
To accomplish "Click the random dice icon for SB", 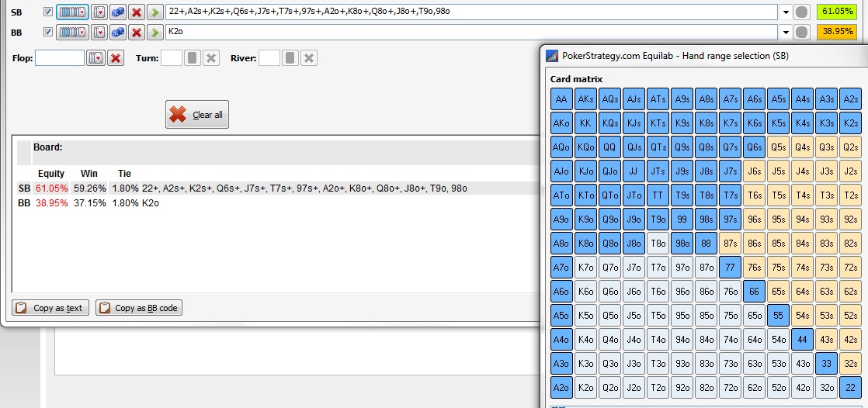I will (x=118, y=12).
